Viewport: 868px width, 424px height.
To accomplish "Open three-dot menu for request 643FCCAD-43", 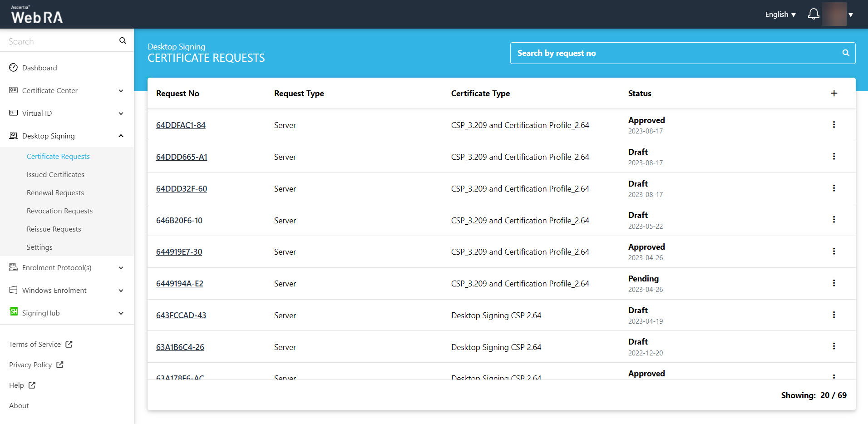I will click(x=833, y=315).
